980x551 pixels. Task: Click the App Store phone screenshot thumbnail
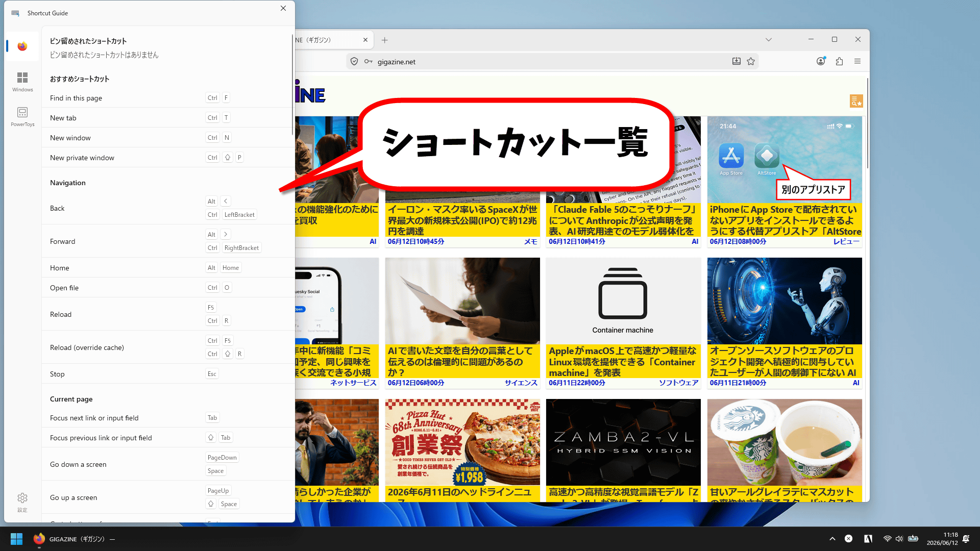785,160
